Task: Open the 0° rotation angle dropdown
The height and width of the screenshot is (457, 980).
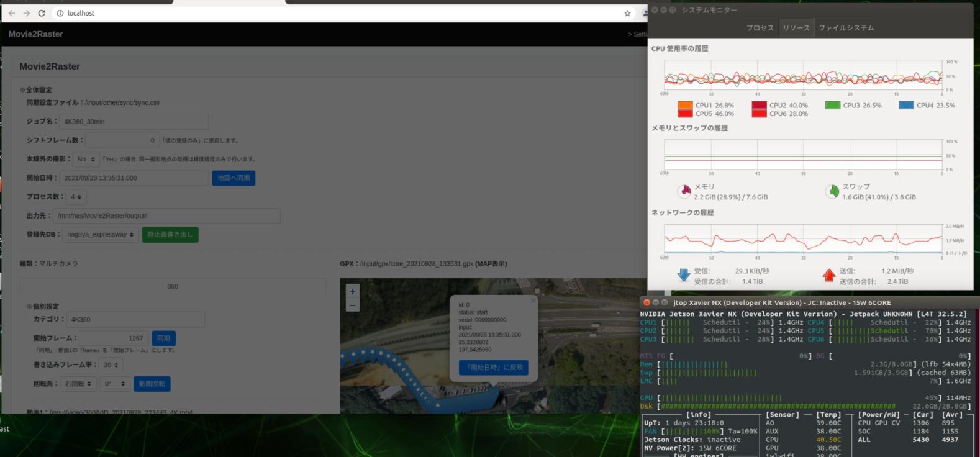Action: 115,384
